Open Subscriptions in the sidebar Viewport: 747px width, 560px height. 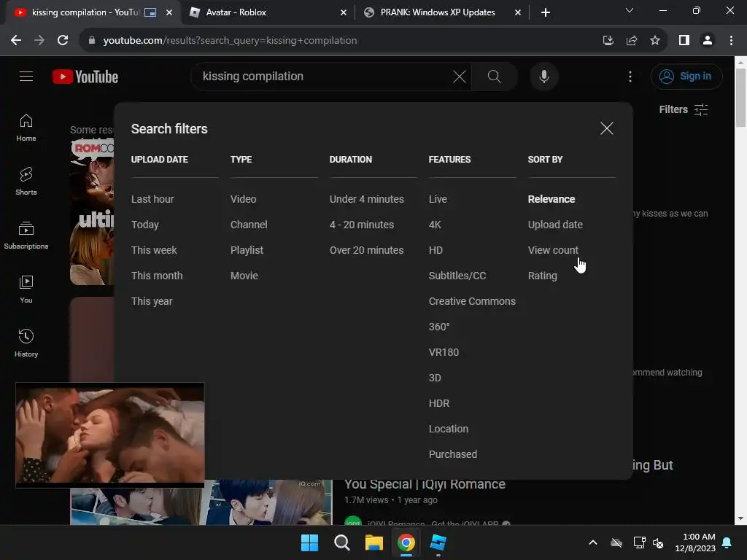[x=26, y=236]
